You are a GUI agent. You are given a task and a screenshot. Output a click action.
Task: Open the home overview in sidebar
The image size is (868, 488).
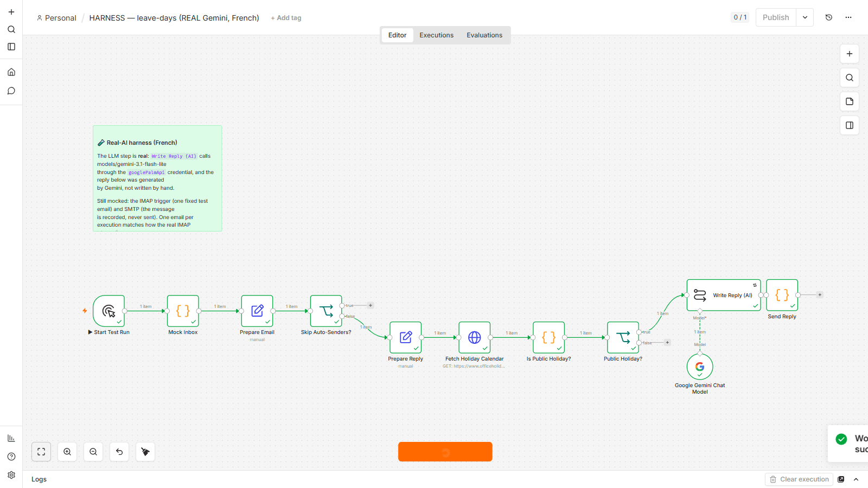click(x=11, y=72)
